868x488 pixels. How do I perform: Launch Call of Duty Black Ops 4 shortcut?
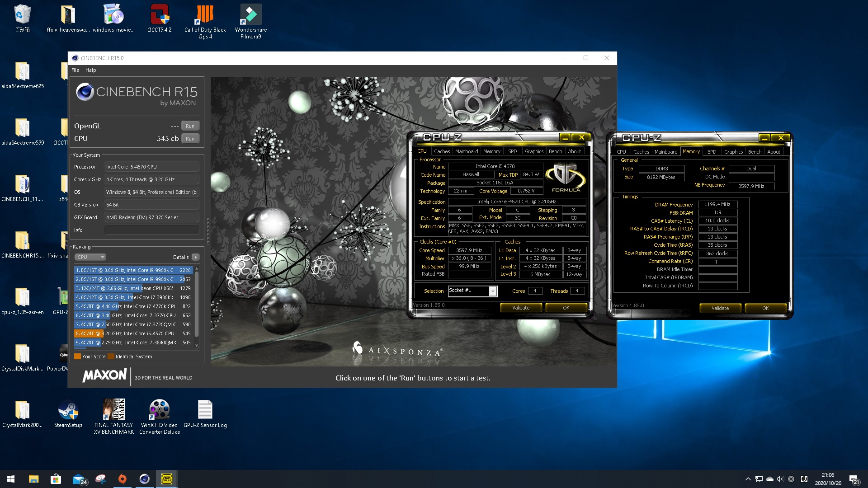205,22
